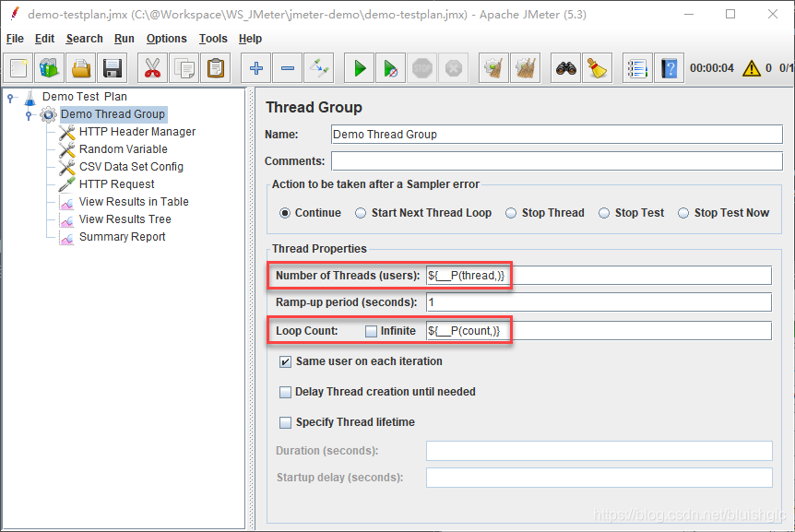Click the Clear broom-and-gear icon
Screen dimensions: 795x532
493,68
